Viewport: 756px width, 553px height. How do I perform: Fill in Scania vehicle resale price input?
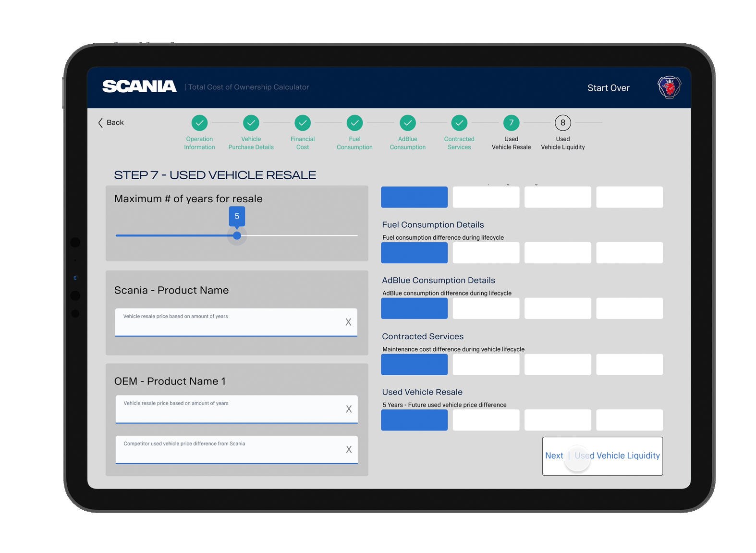pyautogui.click(x=236, y=322)
